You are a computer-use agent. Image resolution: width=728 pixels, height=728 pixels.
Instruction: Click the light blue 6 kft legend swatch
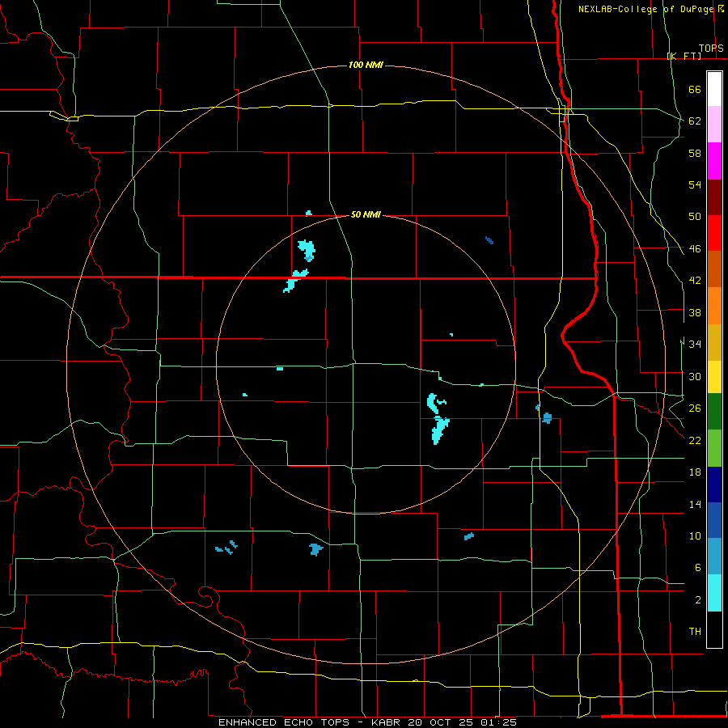(714, 557)
